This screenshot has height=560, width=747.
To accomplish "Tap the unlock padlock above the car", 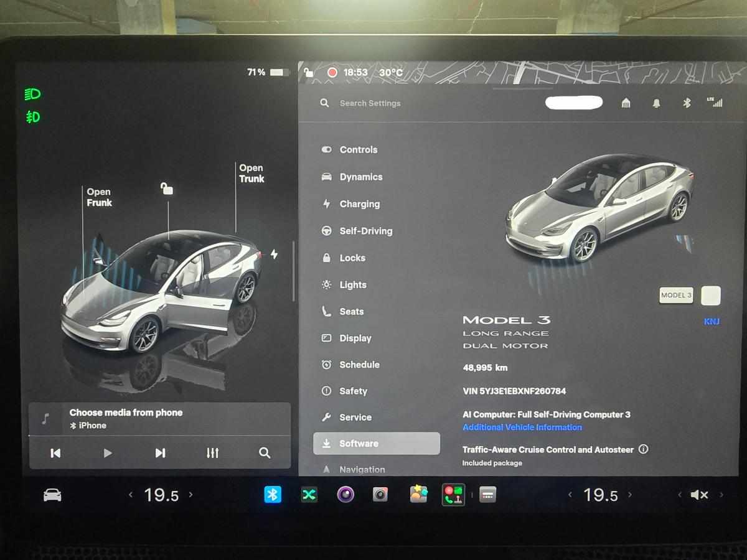I will point(167,188).
